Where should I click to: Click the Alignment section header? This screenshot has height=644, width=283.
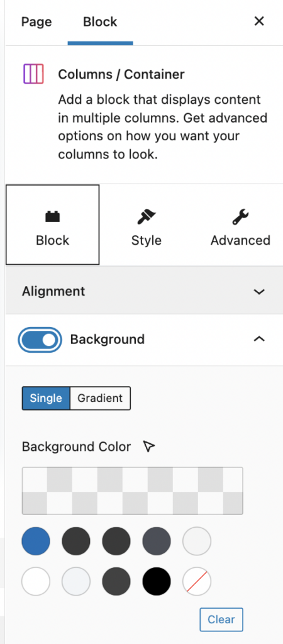tap(144, 291)
